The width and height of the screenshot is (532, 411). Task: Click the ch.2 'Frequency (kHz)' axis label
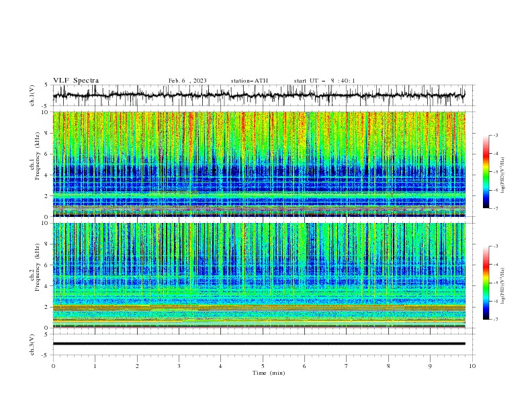coord(38,267)
